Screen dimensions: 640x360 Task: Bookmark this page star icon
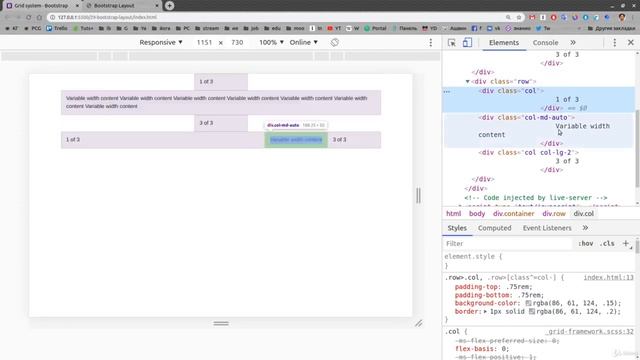click(x=519, y=17)
